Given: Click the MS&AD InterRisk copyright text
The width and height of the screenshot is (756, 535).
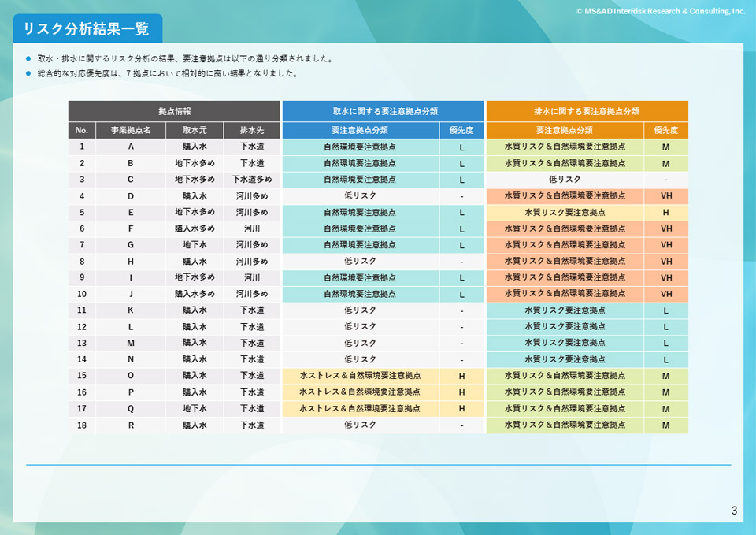Looking at the screenshot, I should (661, 11).
